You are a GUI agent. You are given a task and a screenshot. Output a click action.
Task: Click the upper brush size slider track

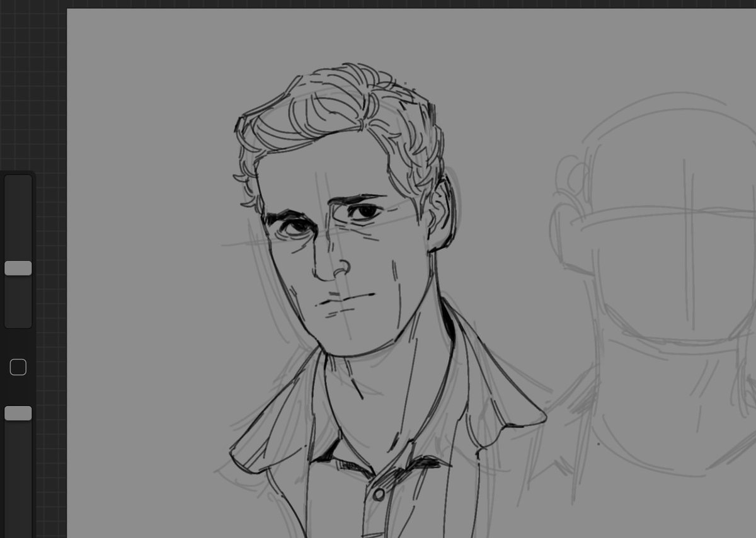[18, 251]
